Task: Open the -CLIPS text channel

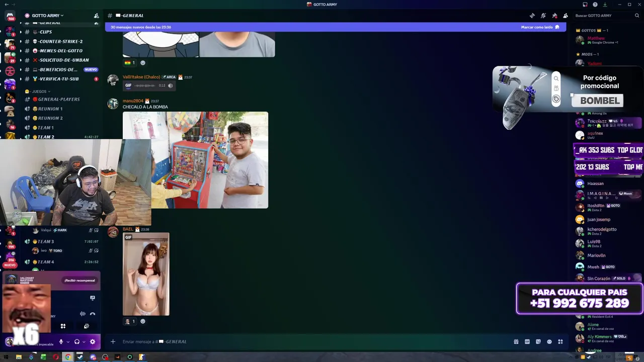Action: click(x=60, y=32)
